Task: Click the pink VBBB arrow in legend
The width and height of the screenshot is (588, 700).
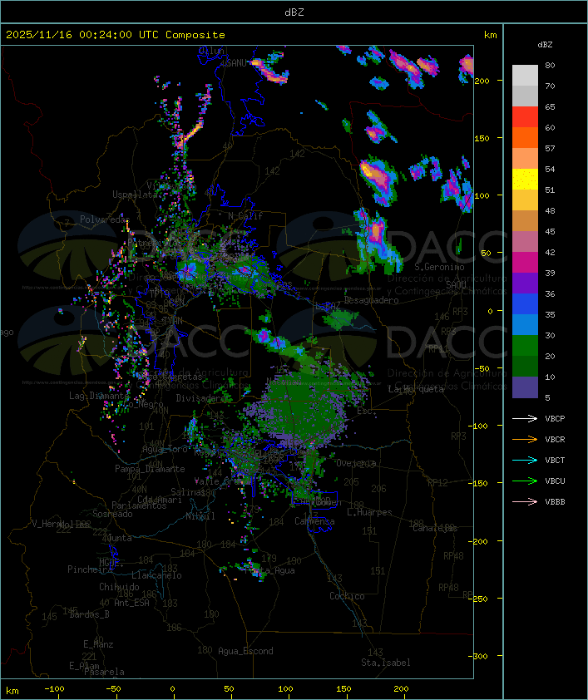Action: pyautogui.click(x=525, y=501)
